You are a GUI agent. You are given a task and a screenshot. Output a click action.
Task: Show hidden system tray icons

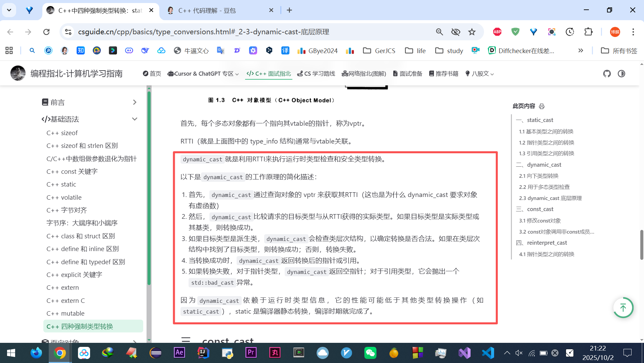point(507,353)
